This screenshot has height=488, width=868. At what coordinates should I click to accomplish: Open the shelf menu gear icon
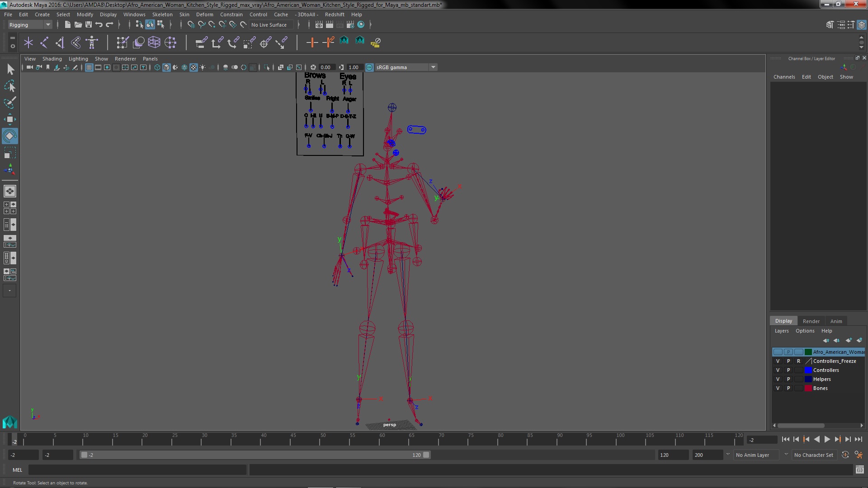13,46
